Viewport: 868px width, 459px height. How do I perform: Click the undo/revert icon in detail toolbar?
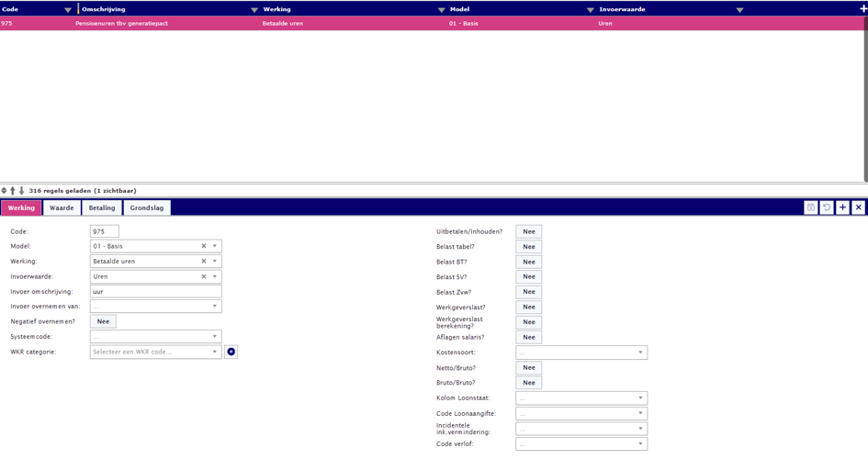[x=827, y=207]
